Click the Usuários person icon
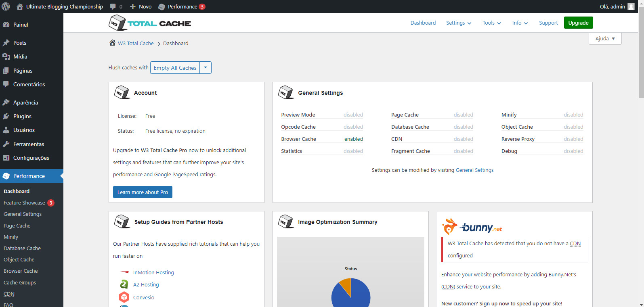Viewport: 644px width, 307px height. tap(6, 130)
